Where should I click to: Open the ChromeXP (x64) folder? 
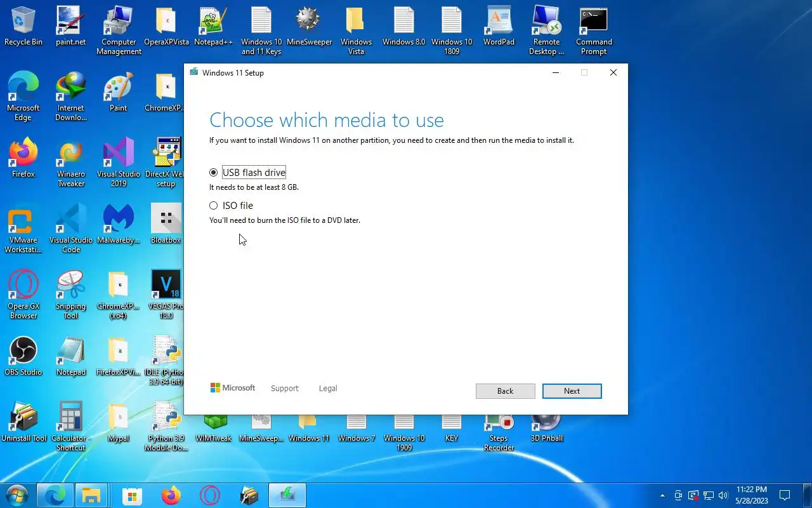coord(119,295)
